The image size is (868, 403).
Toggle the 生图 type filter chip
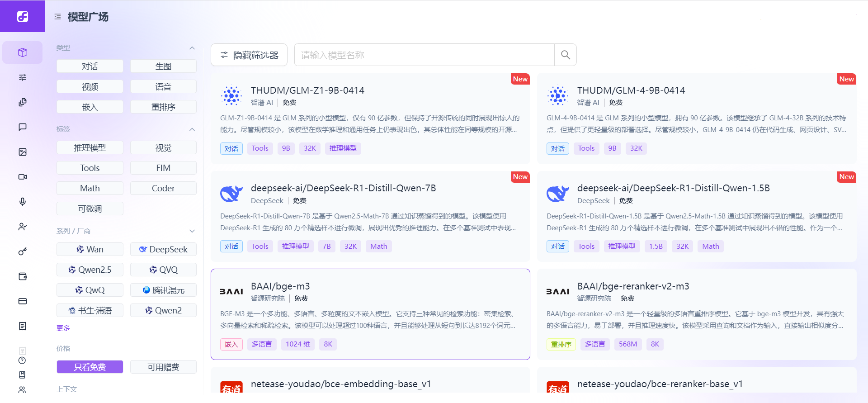pos(163,66)
